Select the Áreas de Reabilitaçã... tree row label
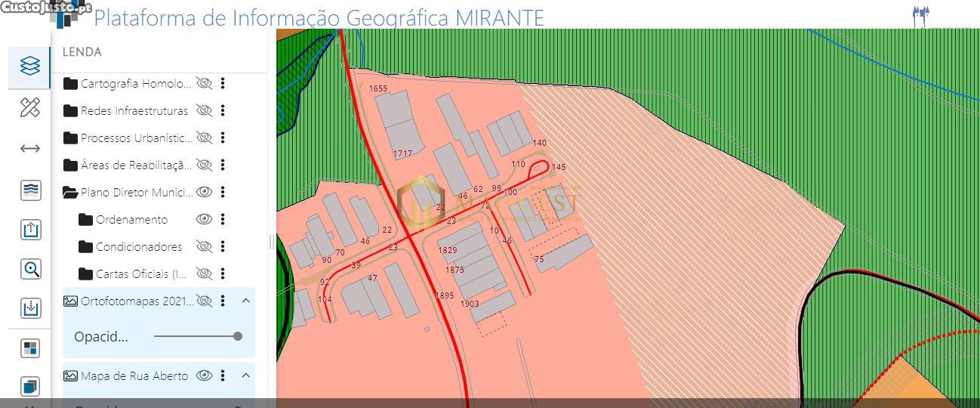Image resolution: width=980 pixels, height=408 pixels. [136, 165]
